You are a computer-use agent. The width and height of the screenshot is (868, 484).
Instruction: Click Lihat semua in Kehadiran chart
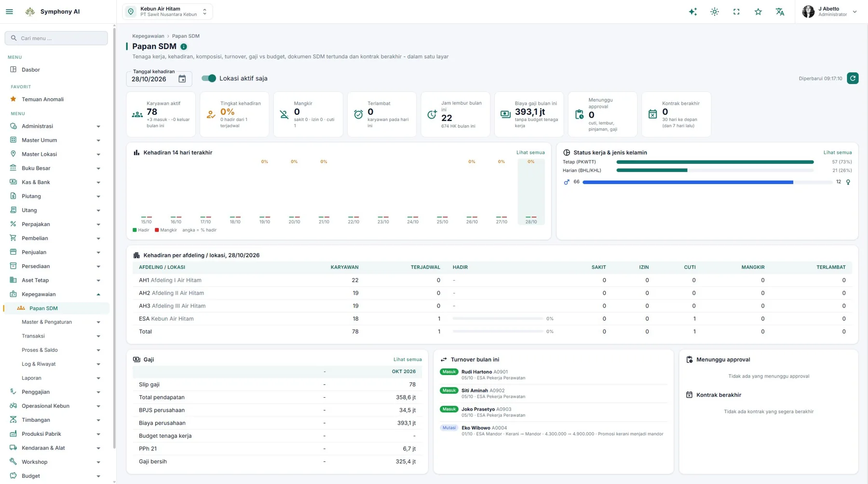point(530,152)
